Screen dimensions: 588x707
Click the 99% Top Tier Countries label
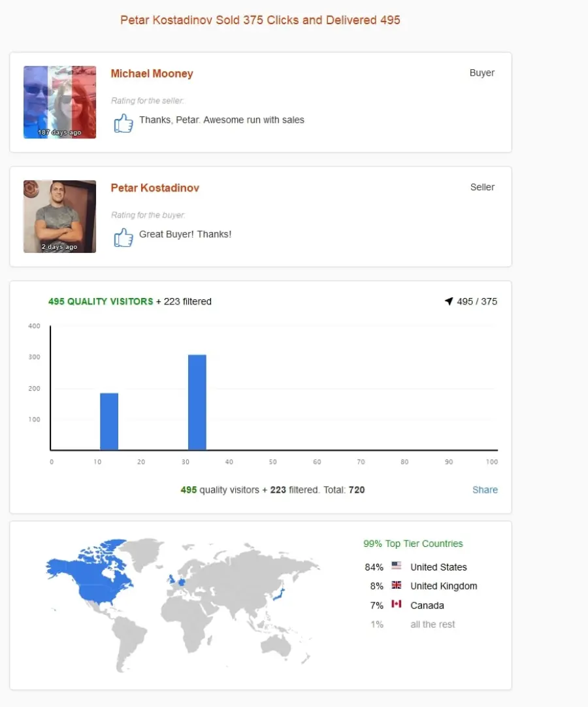click(x=413, y=544)
